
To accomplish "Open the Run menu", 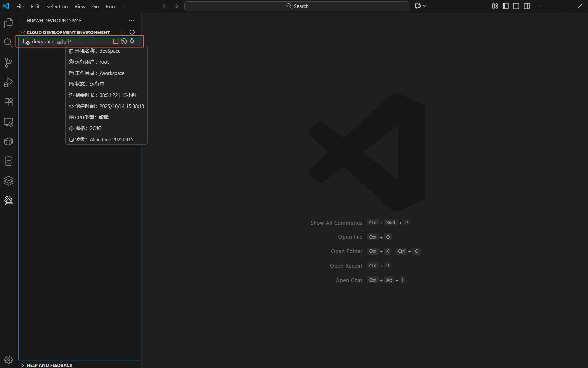I will pos(110,6).
